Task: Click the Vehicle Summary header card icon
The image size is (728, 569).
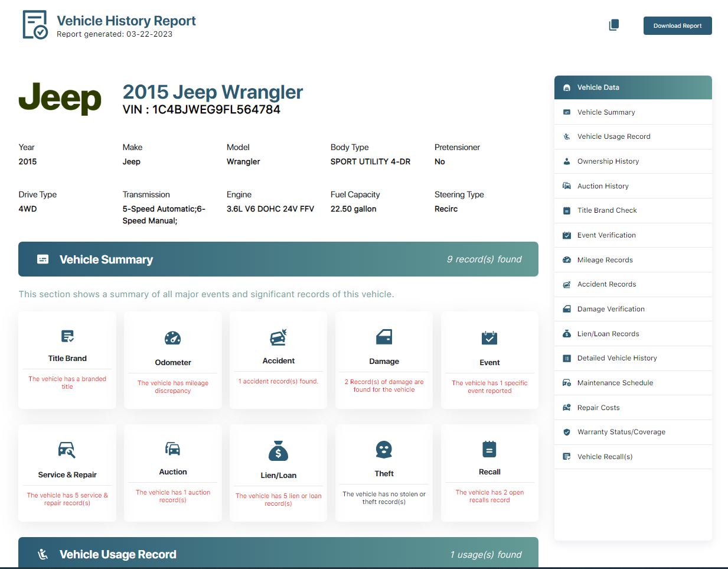Action: click(43, 259)
